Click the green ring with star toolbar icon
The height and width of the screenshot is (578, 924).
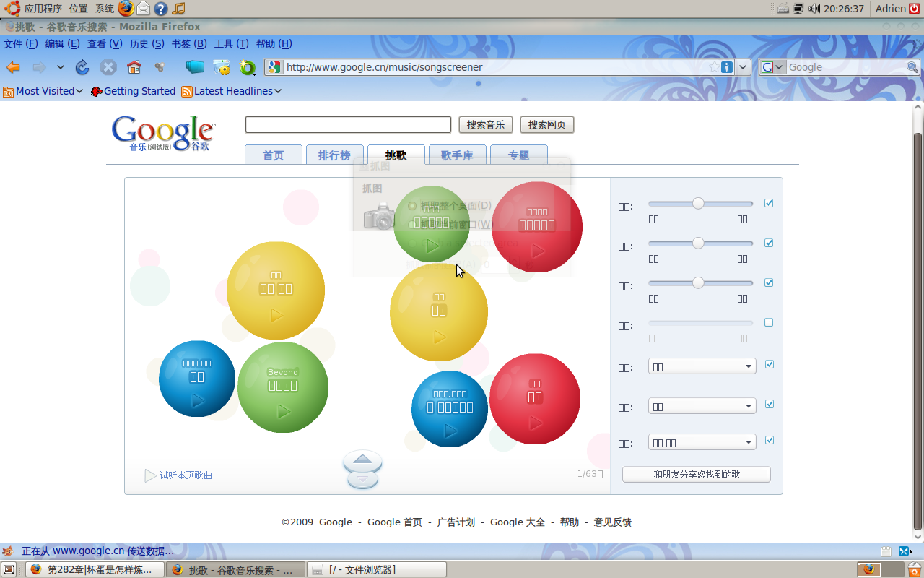coord(248,68)
